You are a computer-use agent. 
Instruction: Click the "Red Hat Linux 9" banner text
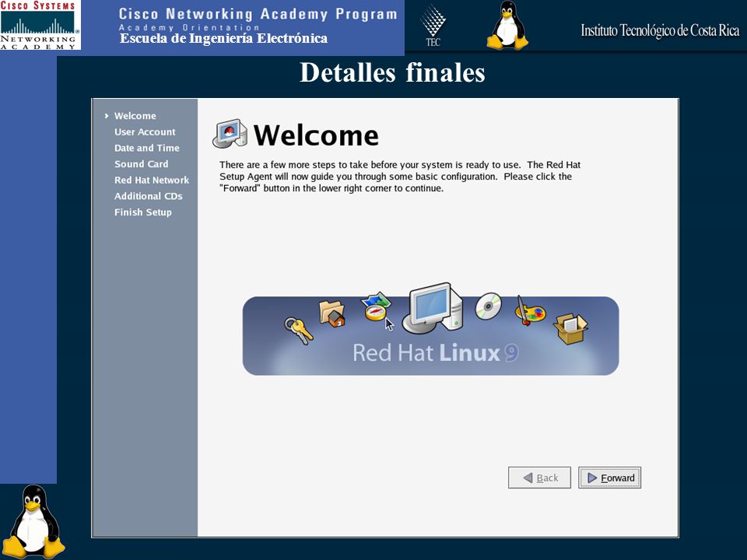tap(436, 353)
